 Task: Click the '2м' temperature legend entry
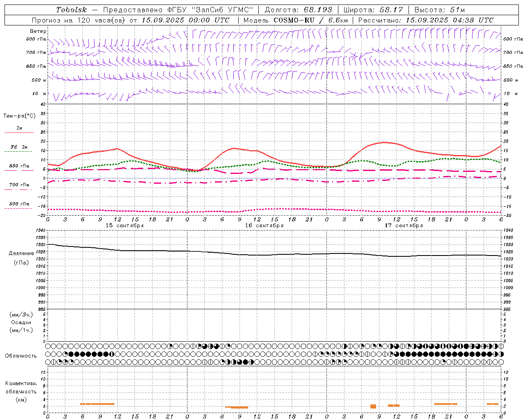tap(19, 128)
